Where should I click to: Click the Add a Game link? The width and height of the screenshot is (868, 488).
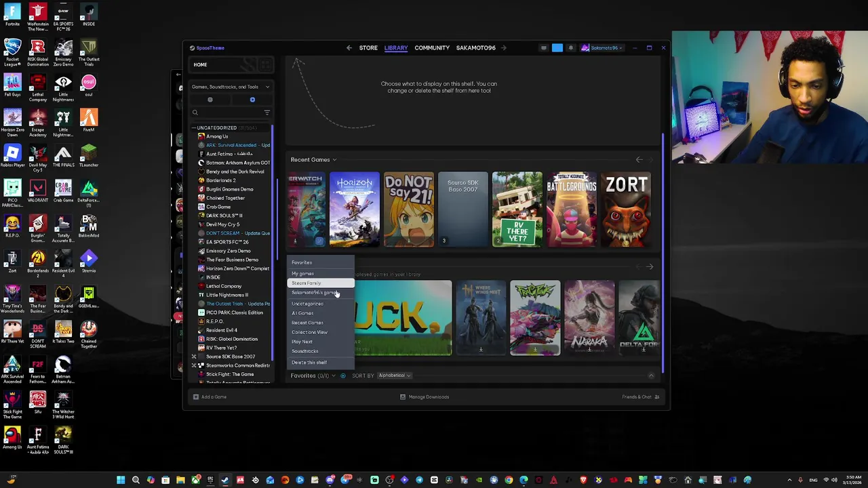(214, 397)
